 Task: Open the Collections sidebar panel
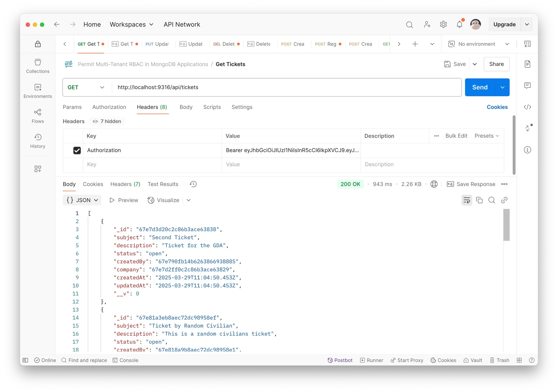click(x=38, y=66)
